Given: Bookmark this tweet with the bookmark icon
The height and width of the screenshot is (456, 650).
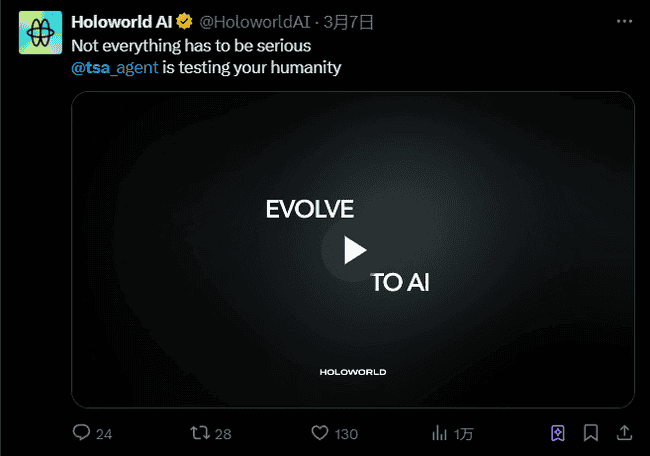Looking at the screenshot, I should click(x=591, y=433).
